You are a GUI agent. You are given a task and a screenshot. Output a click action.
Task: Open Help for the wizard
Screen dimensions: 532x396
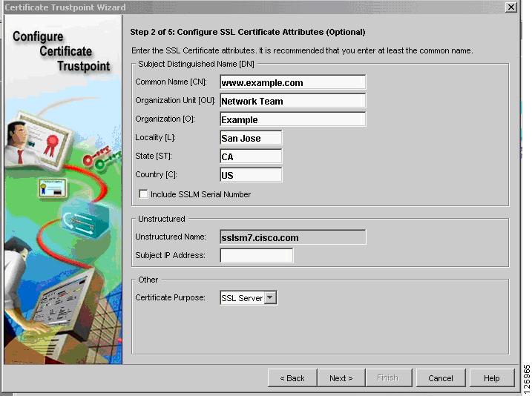pyautogui.click(x=492, y=378)
